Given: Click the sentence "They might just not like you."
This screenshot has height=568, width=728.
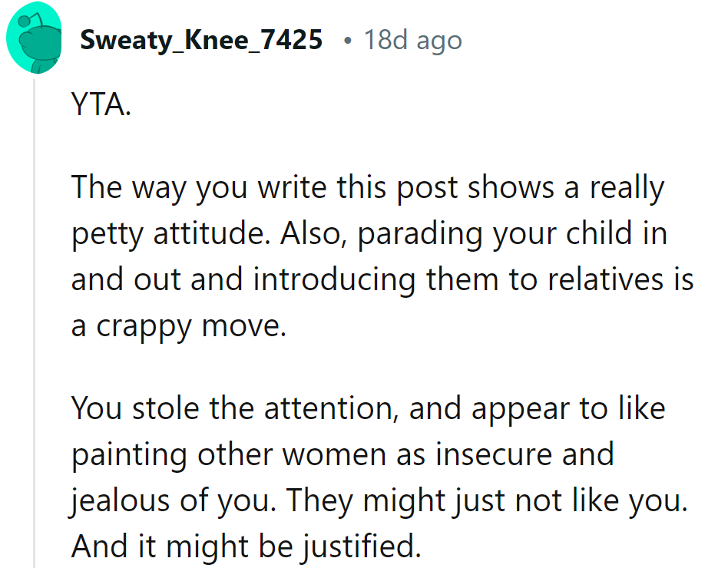Looking at the screenshot, I should 487,501.
